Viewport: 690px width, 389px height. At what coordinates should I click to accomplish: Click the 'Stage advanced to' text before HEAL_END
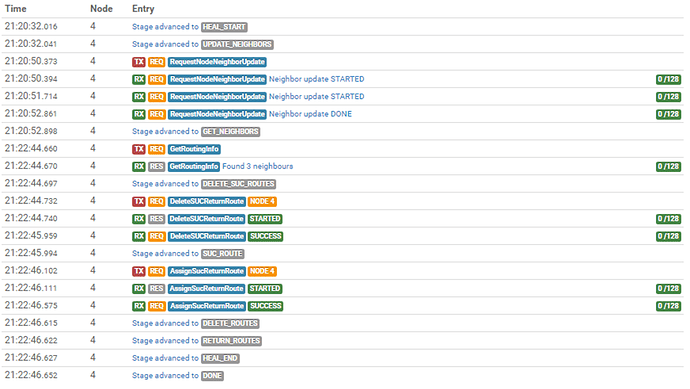165,358
